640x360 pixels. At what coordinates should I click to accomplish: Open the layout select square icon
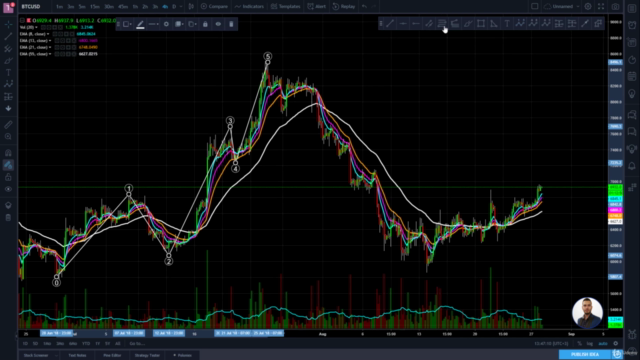(534, 7)
